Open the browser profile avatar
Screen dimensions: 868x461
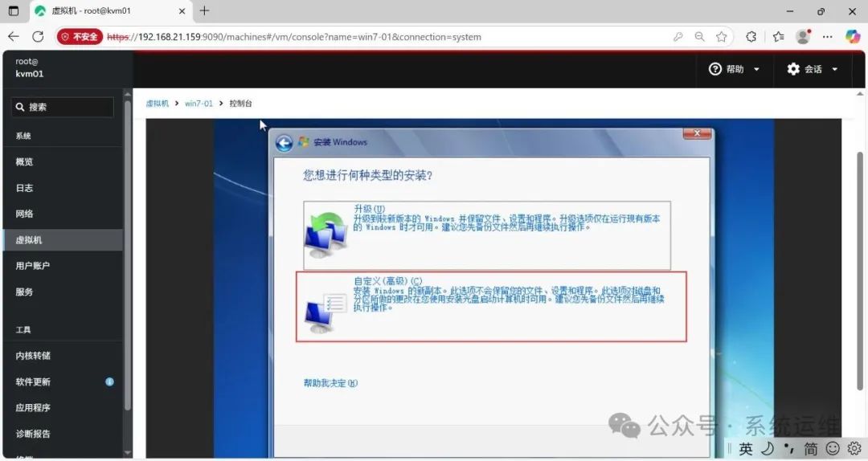point(803,36)
